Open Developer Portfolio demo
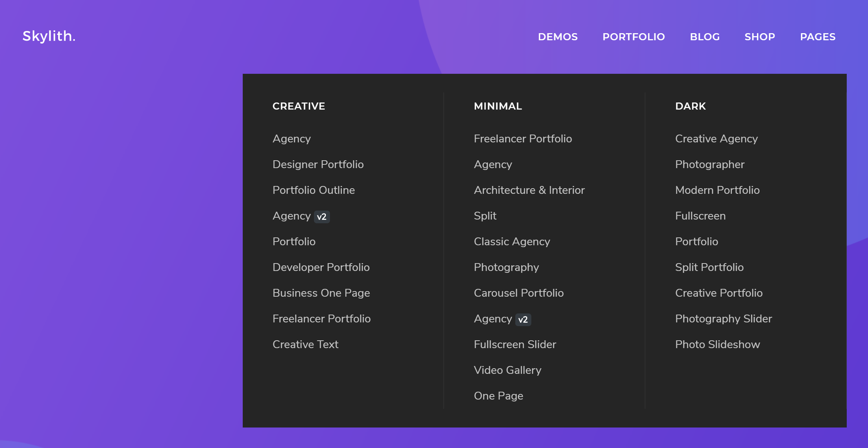868x448 pixels. click(x=321, y=267)
